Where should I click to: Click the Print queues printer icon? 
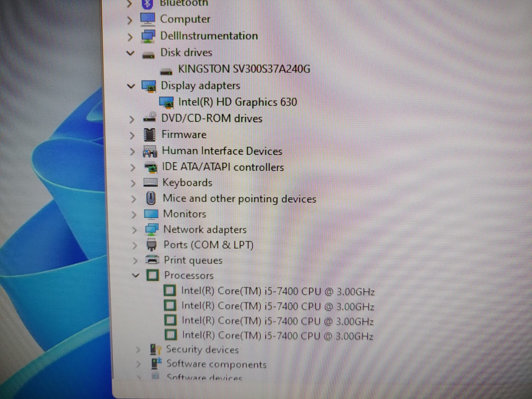click(x=152, y=260)
